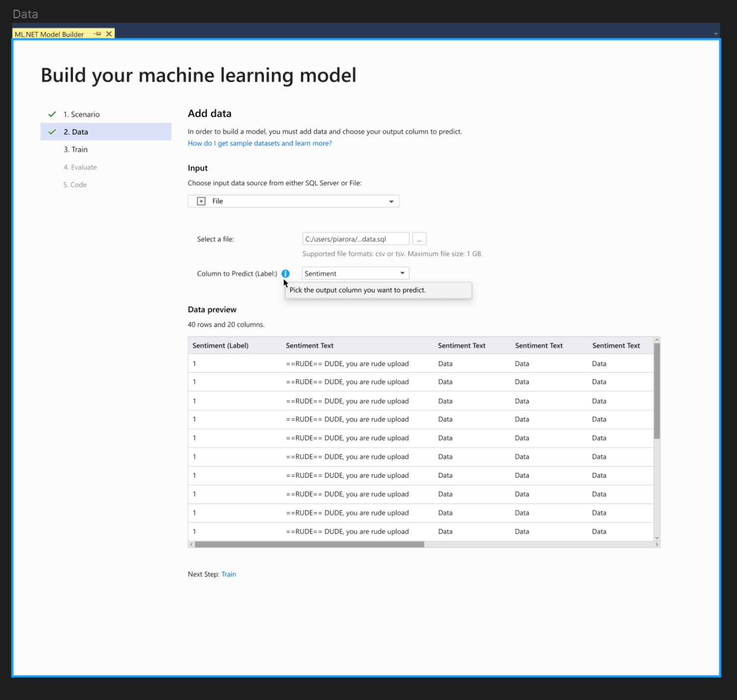Click the text "40 rows and 20 columns."
This screenshot has height=700, width=737.
coord(226,325)
